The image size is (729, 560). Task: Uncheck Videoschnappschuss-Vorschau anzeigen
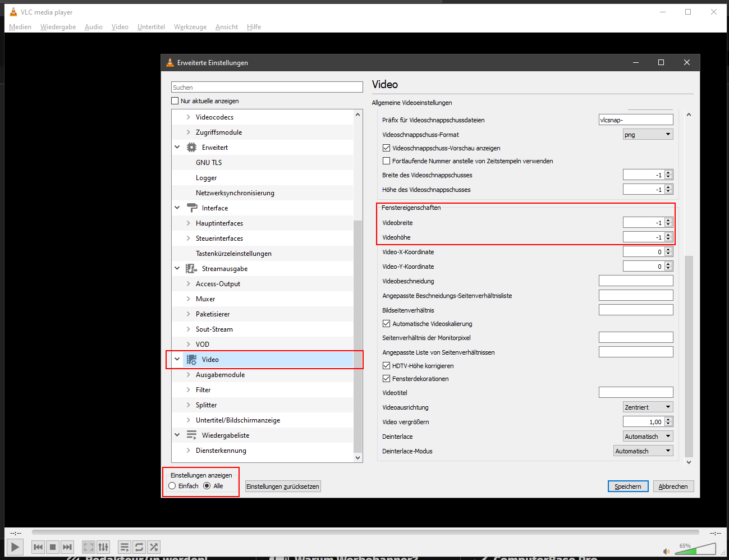[x=386, y=148]
